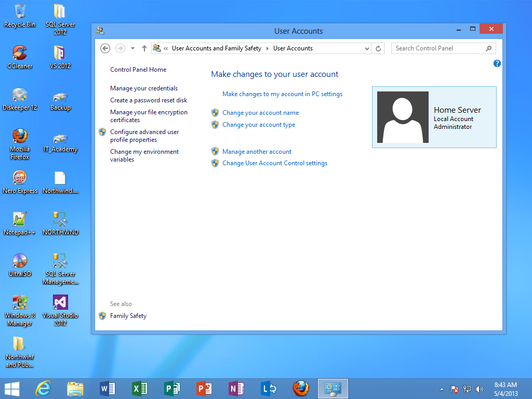Screen dimensions: 532x399
Task: Launch Lync from taskbar
Action: point(269,389)
